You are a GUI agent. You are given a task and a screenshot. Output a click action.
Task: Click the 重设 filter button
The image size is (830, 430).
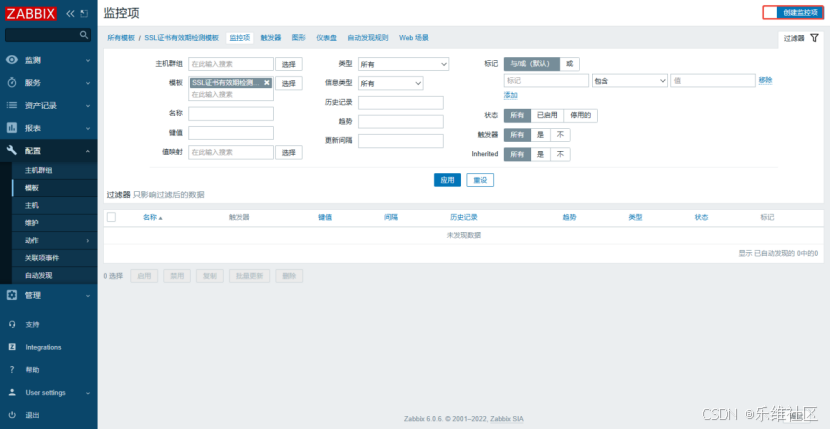click(480, 180)
